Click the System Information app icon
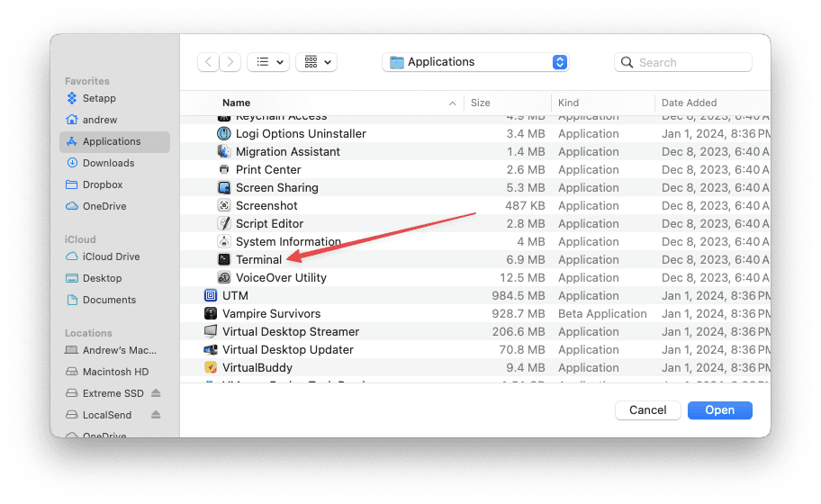Viewport: 821px width, 504px height. (x=223, y=242)
